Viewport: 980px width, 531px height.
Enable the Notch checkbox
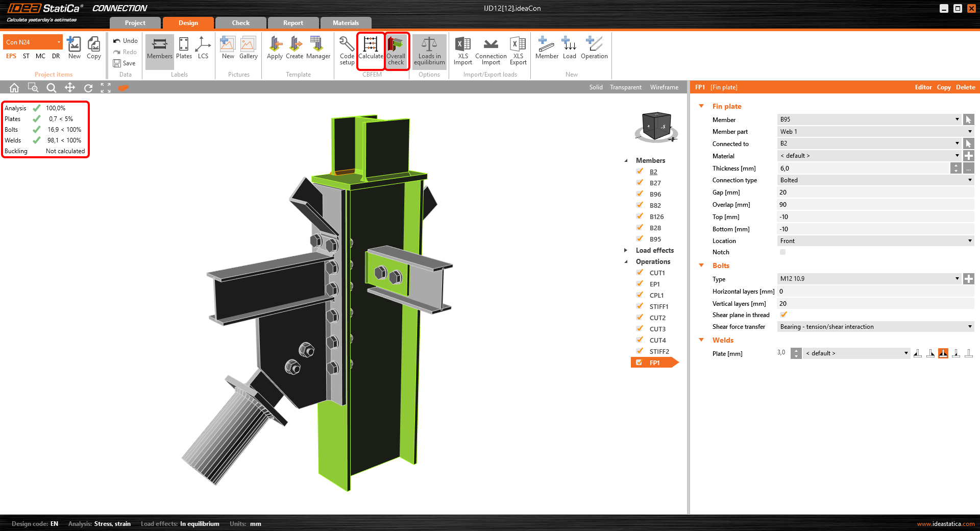[x=782, y=252]
